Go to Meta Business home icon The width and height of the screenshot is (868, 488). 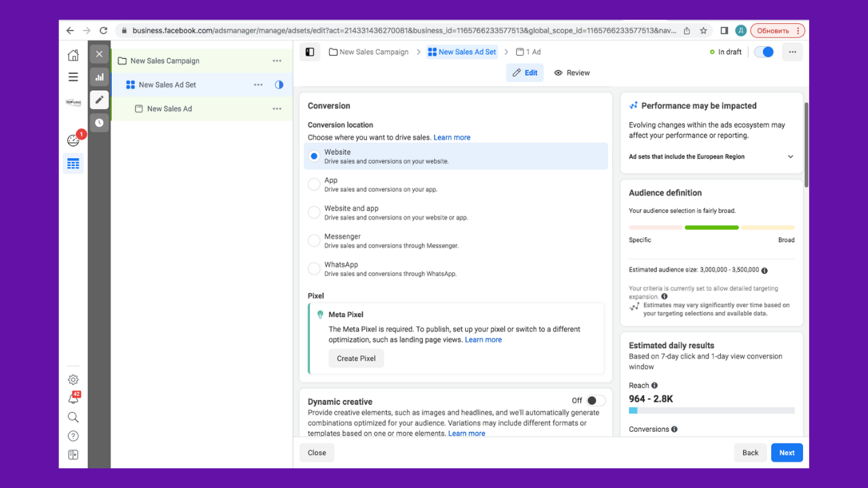(x=73, y=56)
